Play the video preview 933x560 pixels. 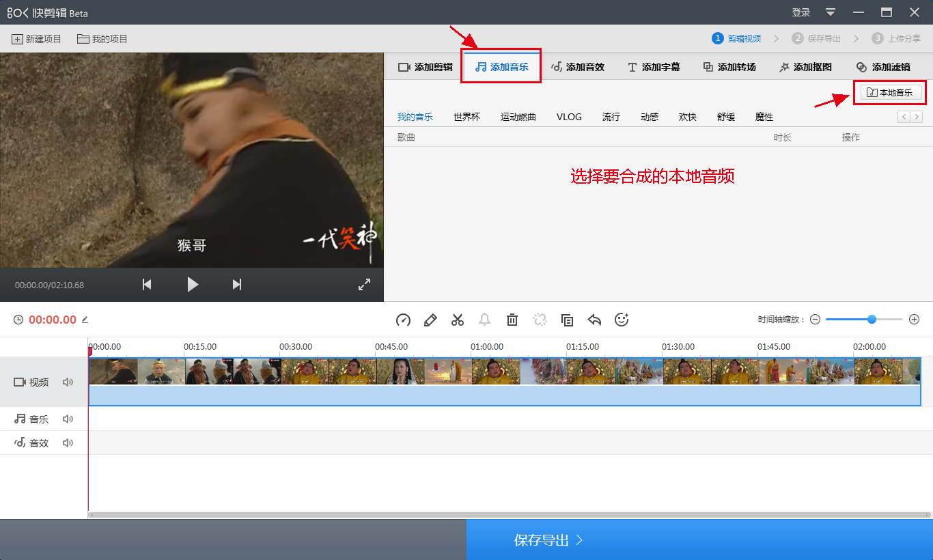point(193,285)
